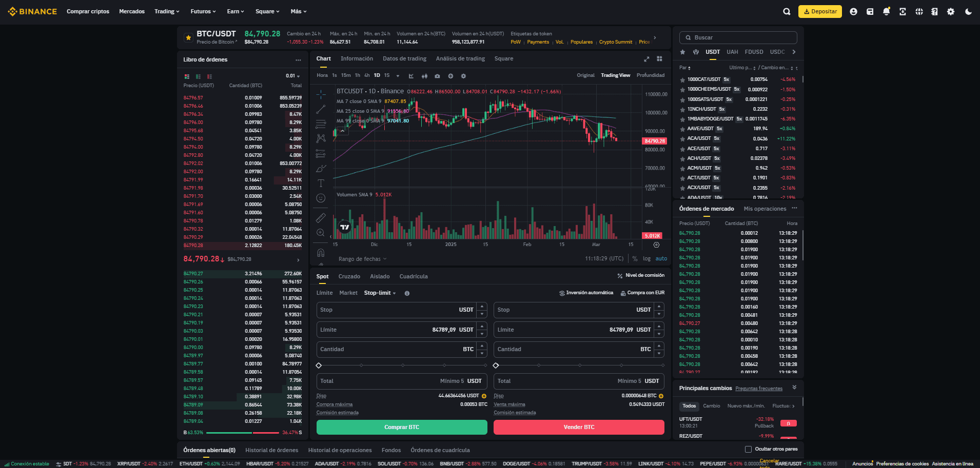Select the brush drawing tool

pos(321,168)
